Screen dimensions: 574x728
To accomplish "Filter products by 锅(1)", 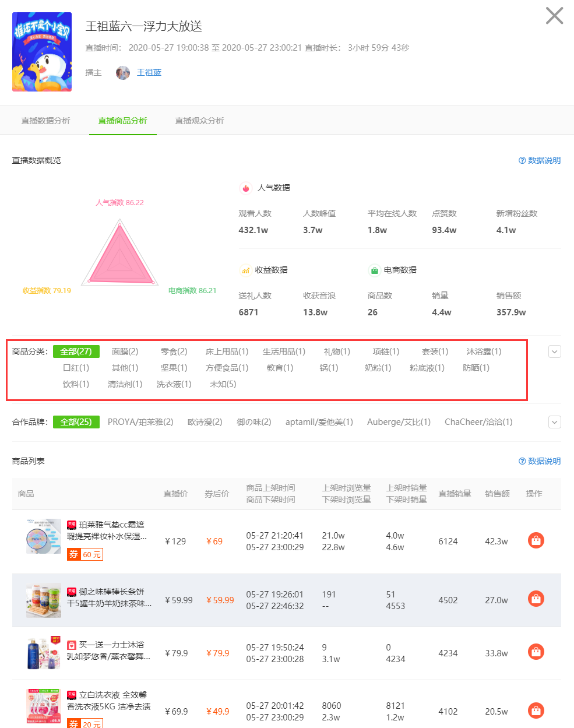I will pos(329,368).
